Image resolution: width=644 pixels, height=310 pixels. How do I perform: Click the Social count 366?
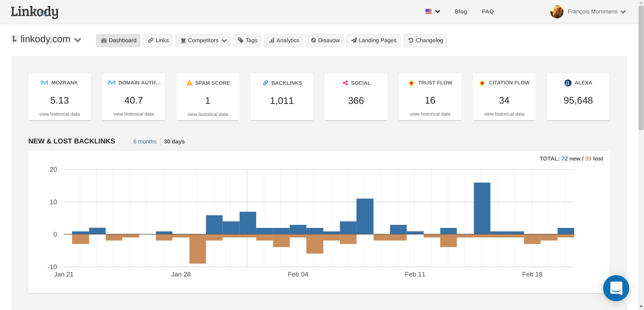coord(356,101)
